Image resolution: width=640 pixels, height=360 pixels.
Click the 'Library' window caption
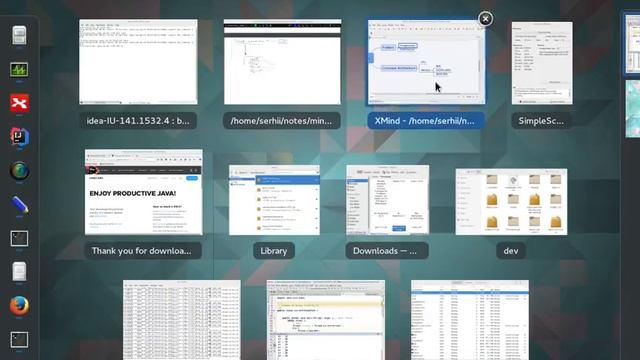[x=274, y=251]
